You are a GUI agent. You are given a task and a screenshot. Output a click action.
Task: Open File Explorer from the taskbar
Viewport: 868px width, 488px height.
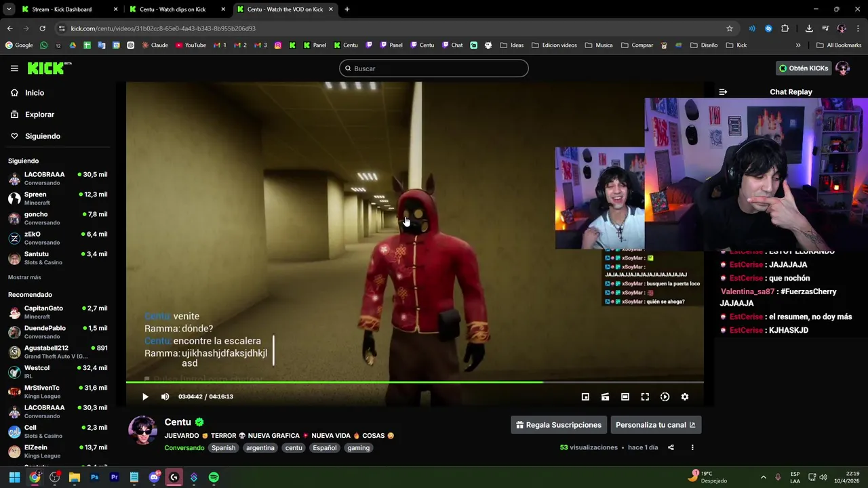[75, 477]
